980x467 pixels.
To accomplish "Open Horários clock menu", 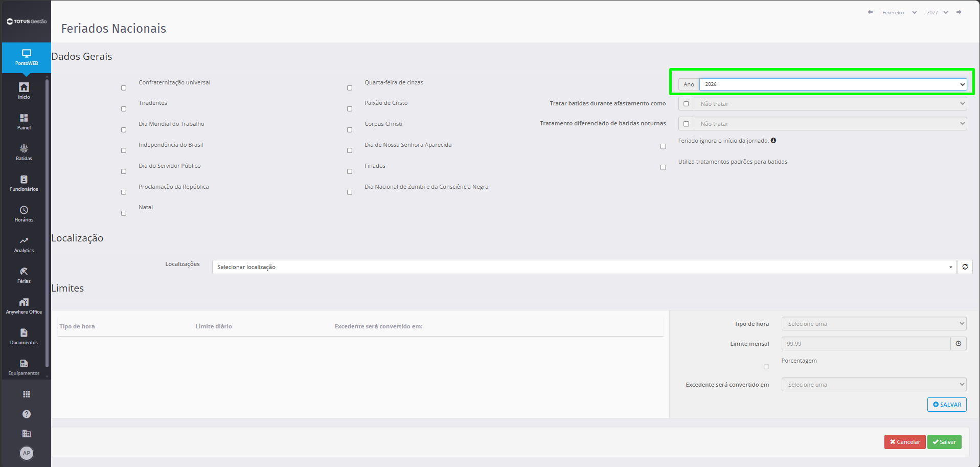I will coord(24,213).
